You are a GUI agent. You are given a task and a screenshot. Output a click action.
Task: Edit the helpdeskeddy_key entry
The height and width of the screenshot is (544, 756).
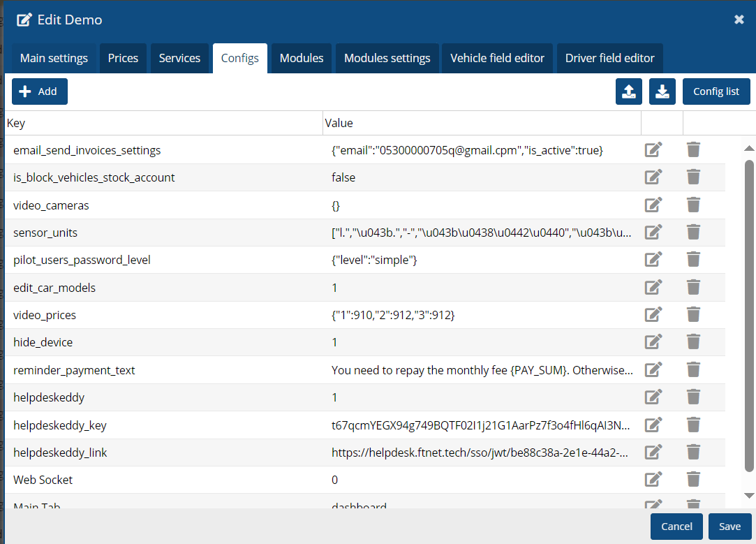pyautogui.click(x=653, y=425)
